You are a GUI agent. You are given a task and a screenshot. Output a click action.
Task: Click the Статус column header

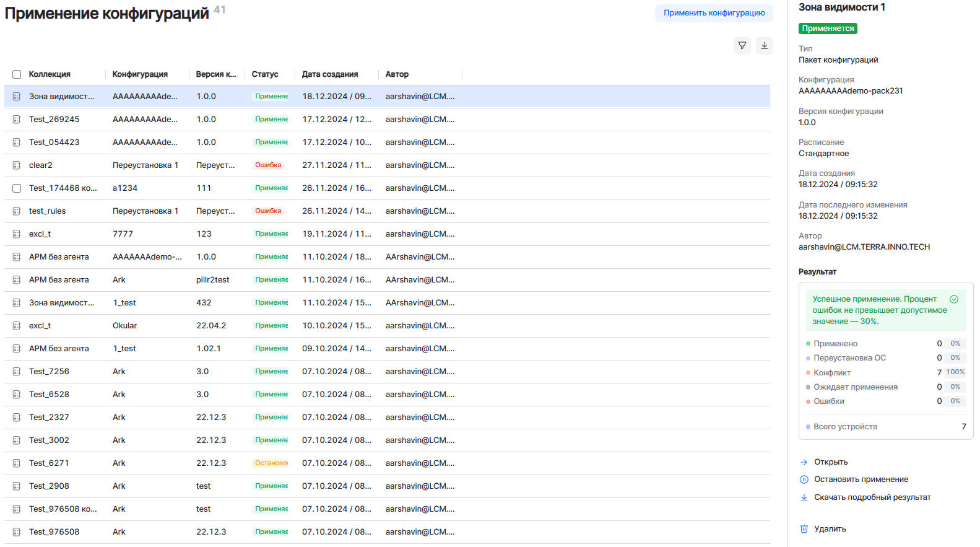(x=264, y=74)
